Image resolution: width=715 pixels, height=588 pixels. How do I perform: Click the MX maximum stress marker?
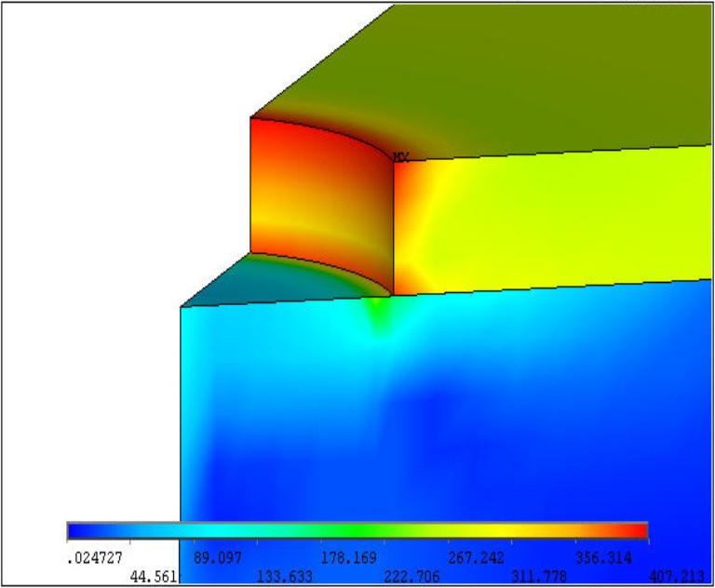(400, 157)
